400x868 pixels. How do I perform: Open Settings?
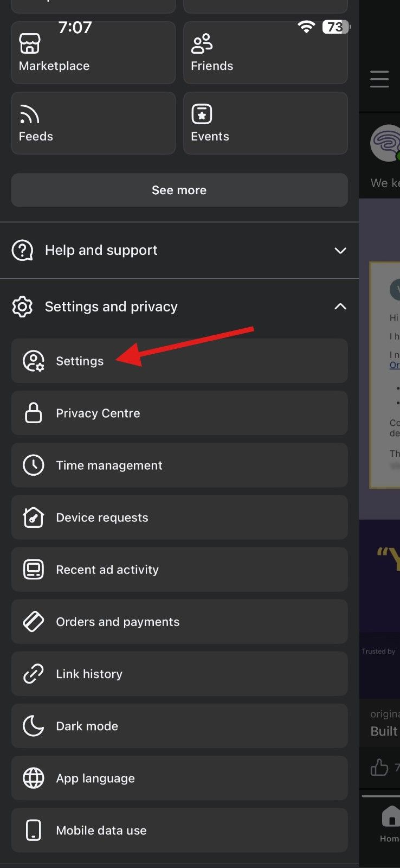pyautogui.click(x=79, y=361)
